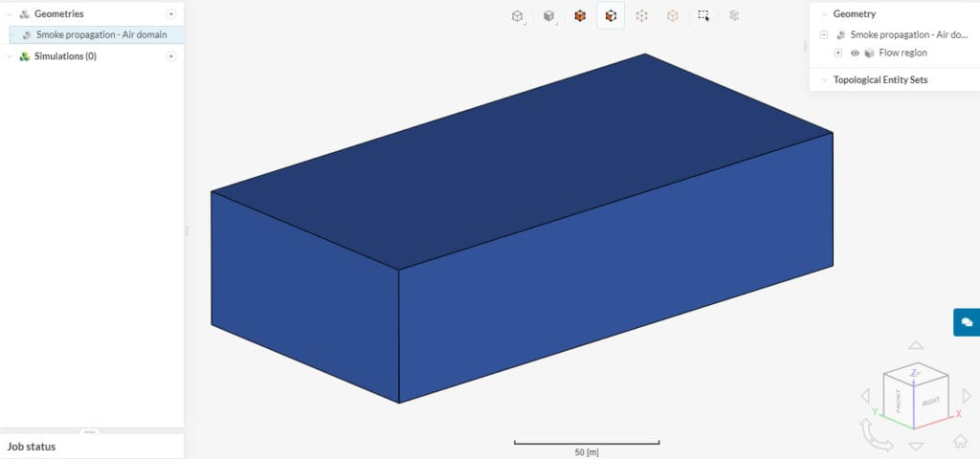The width and height of the screenshot is (980, 459).
Task: Rotate view right with the right triangle
Action: pyautogui.click(x=967, y=395)
